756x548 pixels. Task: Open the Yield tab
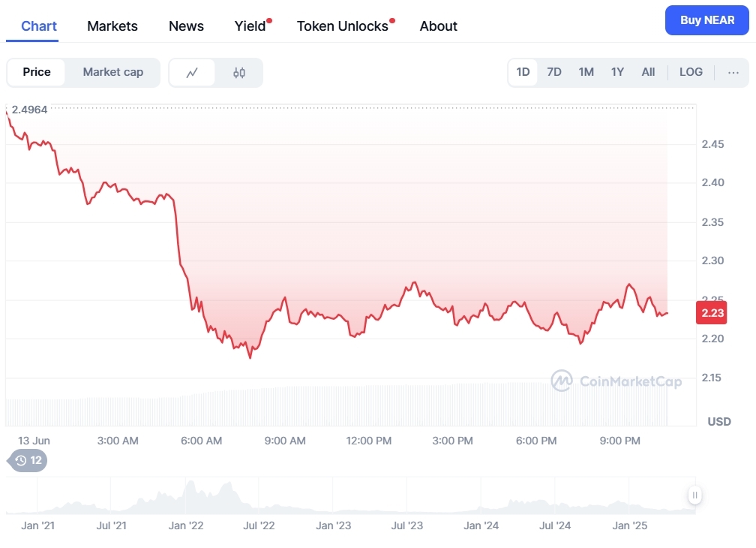tap(250, 26)
